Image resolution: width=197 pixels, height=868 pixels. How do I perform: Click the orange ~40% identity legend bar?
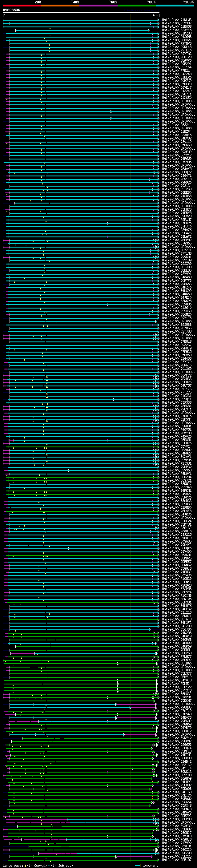coord(60,6)
